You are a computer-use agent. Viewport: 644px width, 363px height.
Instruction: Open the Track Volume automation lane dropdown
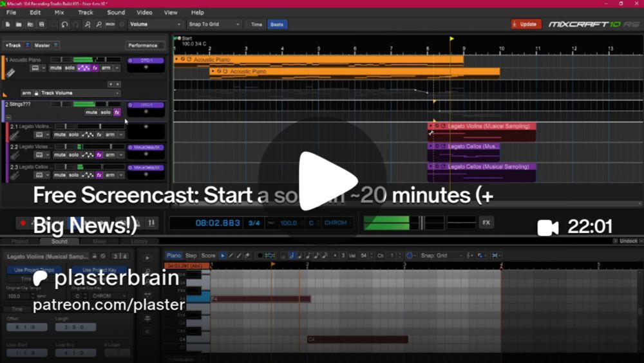[80, 93]
